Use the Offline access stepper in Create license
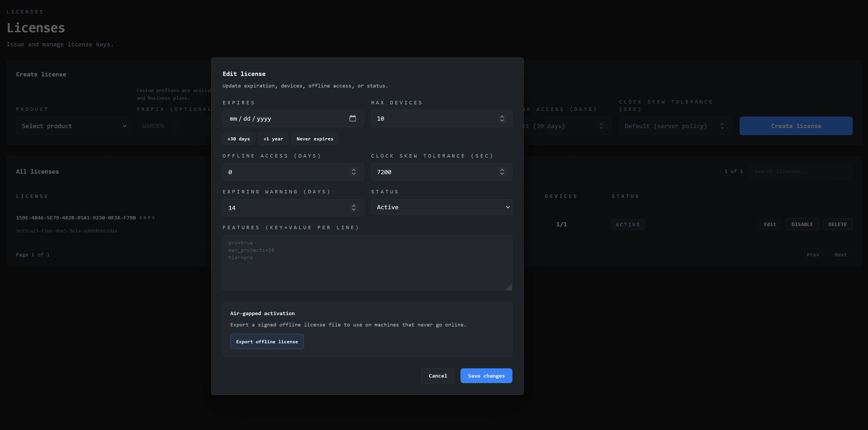This screenshot has height=430, width=868. (602, 126)
